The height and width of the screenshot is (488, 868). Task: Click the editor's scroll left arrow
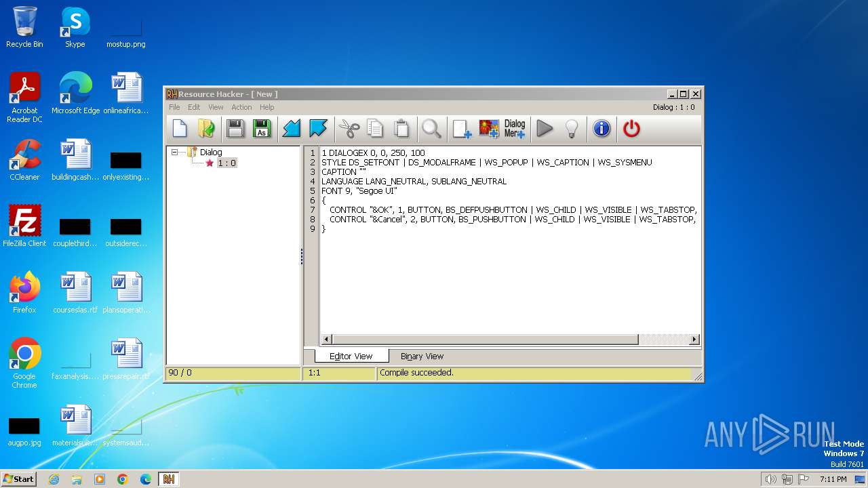327,339
